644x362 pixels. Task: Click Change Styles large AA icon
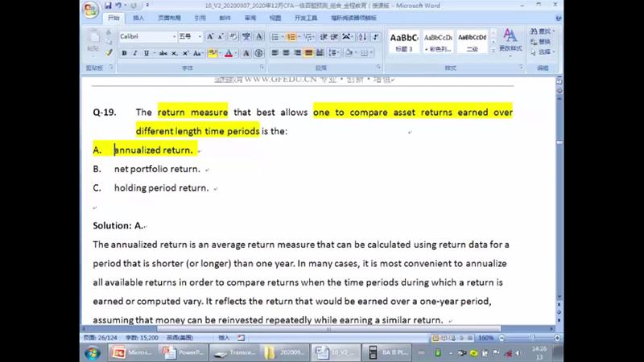point(510,40)
